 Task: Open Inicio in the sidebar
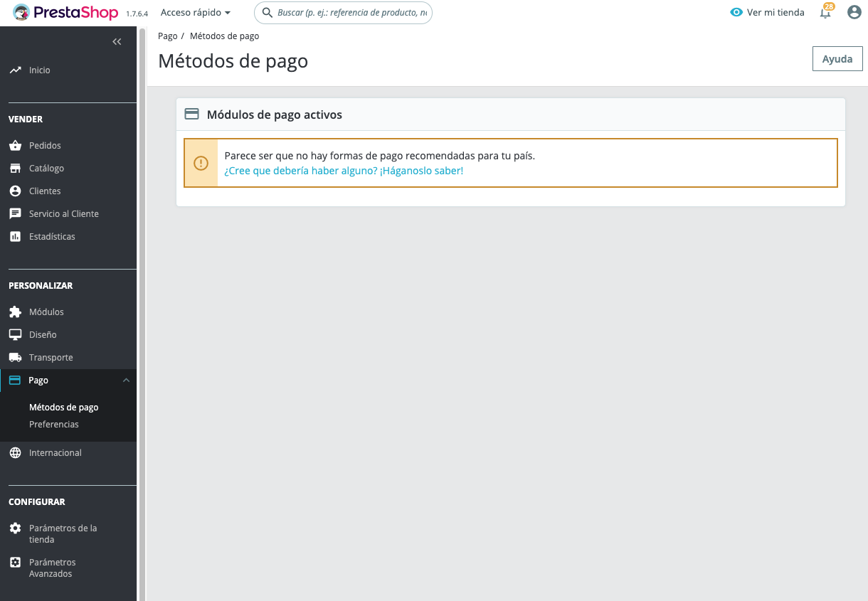coord(39,70)
